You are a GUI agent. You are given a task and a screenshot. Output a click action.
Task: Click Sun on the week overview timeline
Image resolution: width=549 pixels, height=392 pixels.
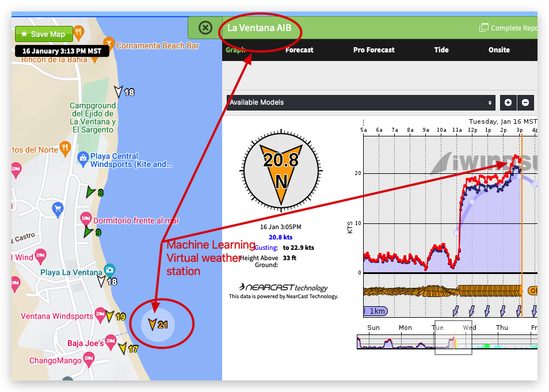click(373, 328)
